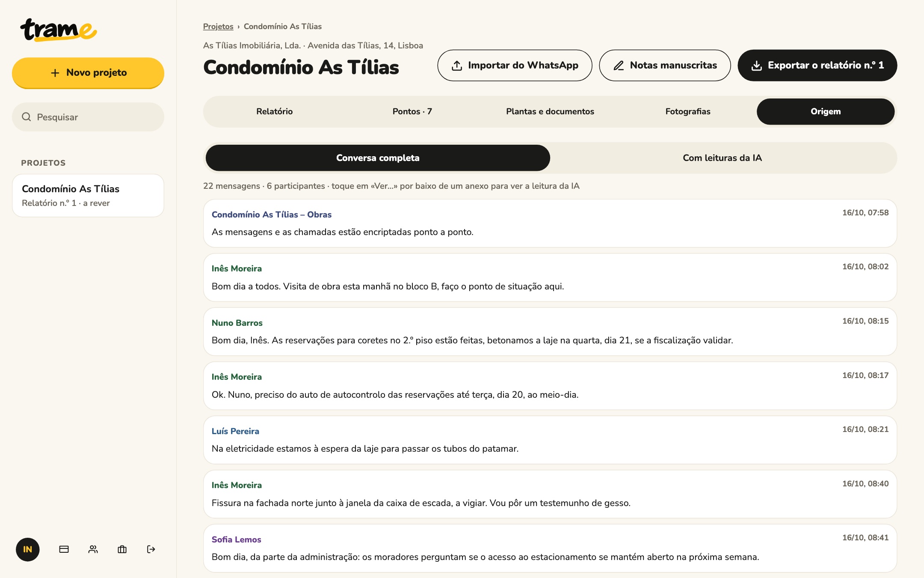The height and width of the screenshot is (578, 924).
Task: Follow the Projetos breadcrumb link
Action: [218, 27]
